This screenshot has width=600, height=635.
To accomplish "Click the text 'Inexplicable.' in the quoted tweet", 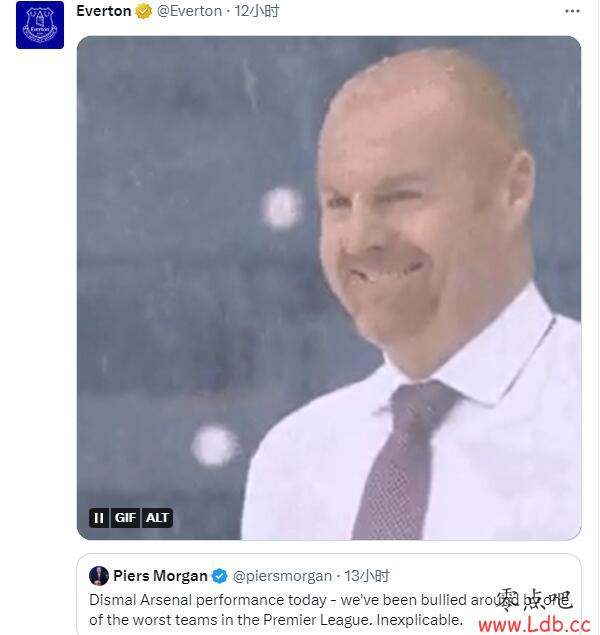I will tap(419, 620).
